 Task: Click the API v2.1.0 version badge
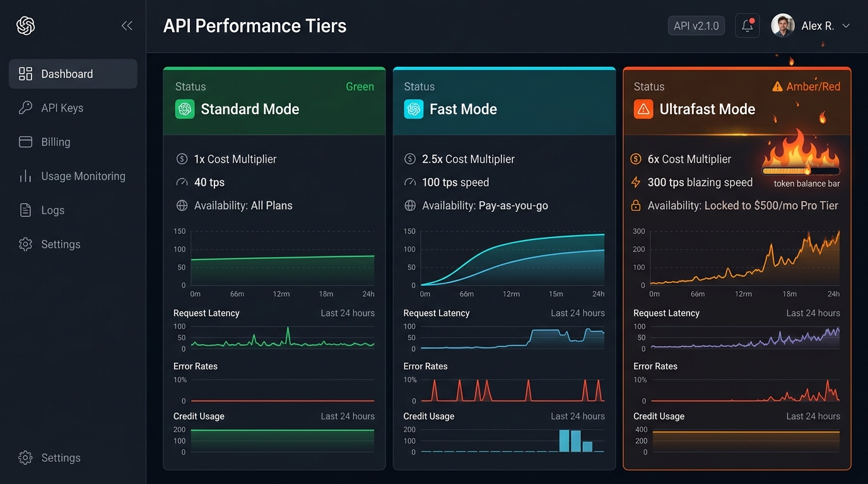tap(696, 26)
